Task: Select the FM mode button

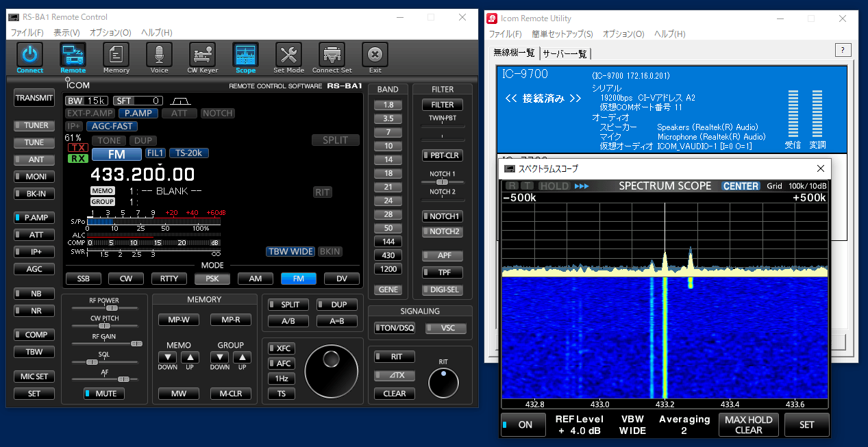Action: coord(298,279)
